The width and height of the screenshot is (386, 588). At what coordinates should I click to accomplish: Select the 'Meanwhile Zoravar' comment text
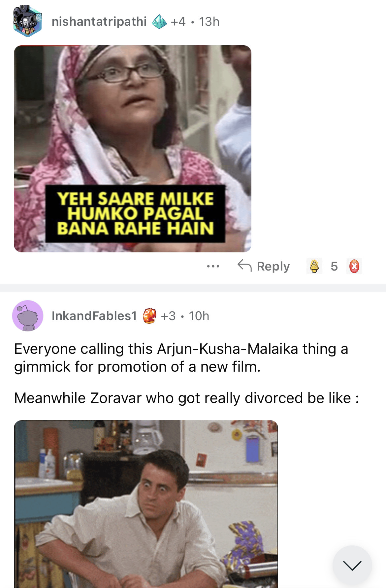187,398
